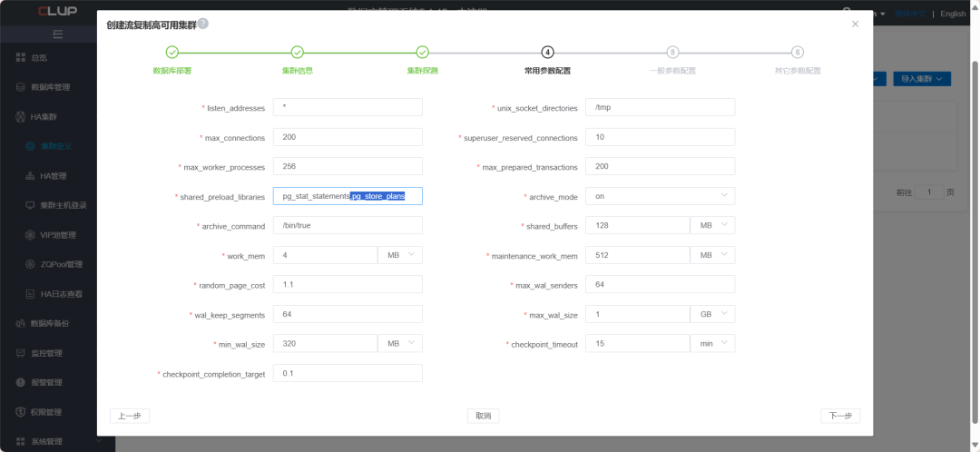Click the VIP池管理 gear icon
The width and height of the screenshot is (980, 452).
point(30,235)
